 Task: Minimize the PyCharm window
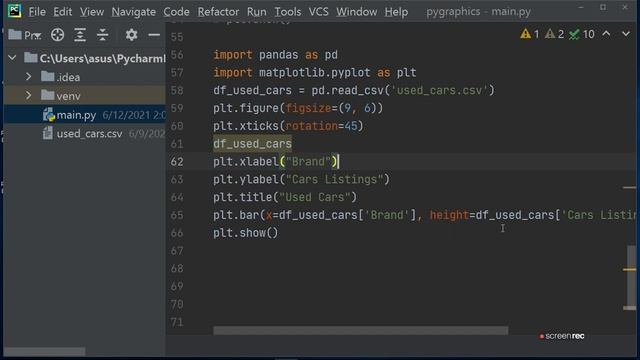[581, 7]
